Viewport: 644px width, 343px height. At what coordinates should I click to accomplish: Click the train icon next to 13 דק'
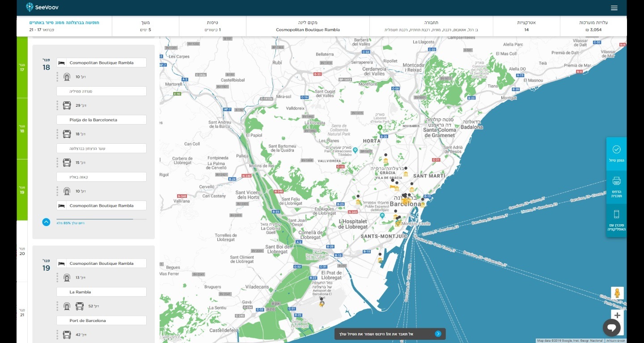click(67, 277)
